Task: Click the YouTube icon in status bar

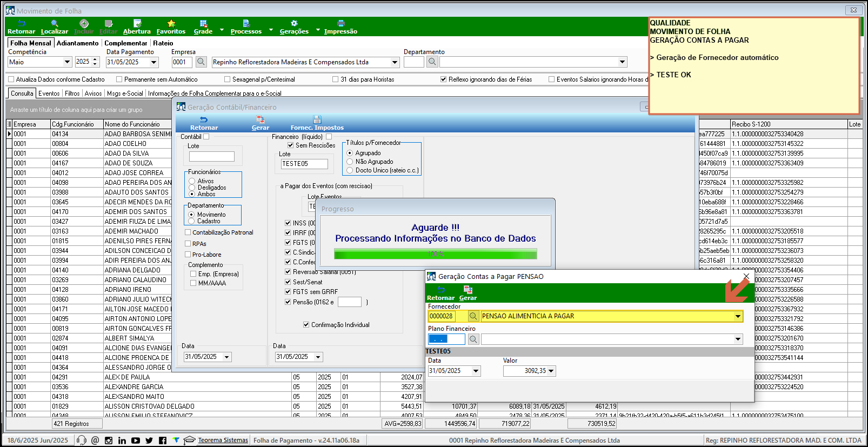Action: click(x=136, y=441)
